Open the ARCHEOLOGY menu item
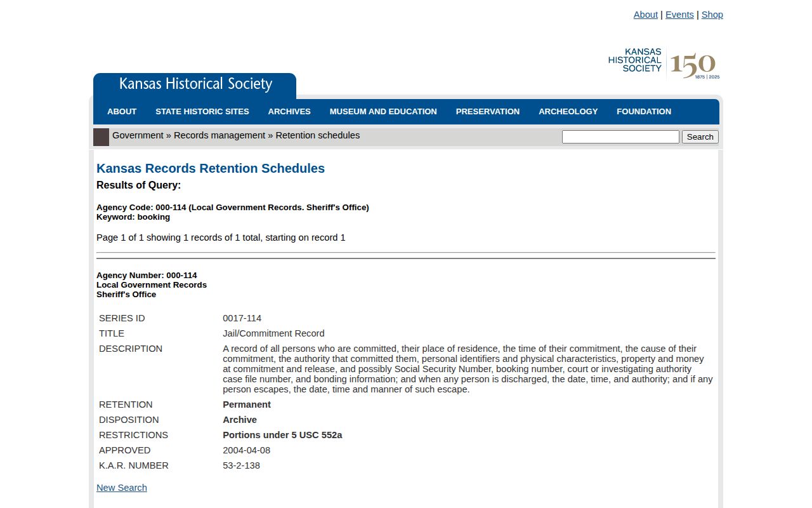The image size is (812, 508). [x=568, y=112]
